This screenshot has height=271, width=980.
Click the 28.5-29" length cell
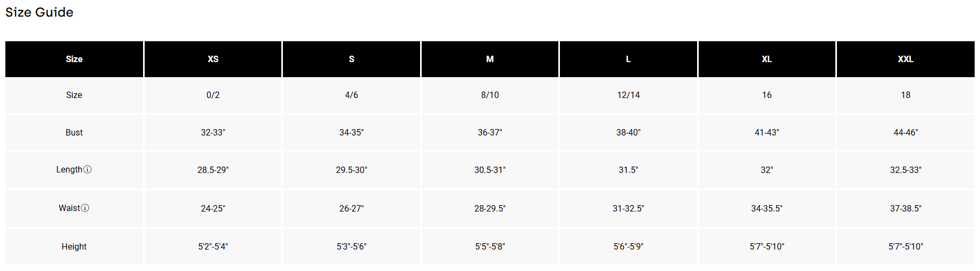[x=213, y=170]
